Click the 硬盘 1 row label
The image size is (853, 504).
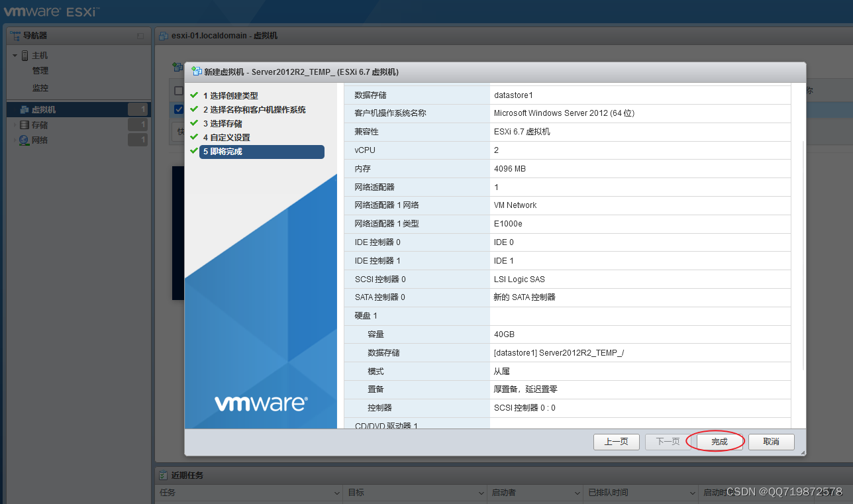tap(366, 316)
